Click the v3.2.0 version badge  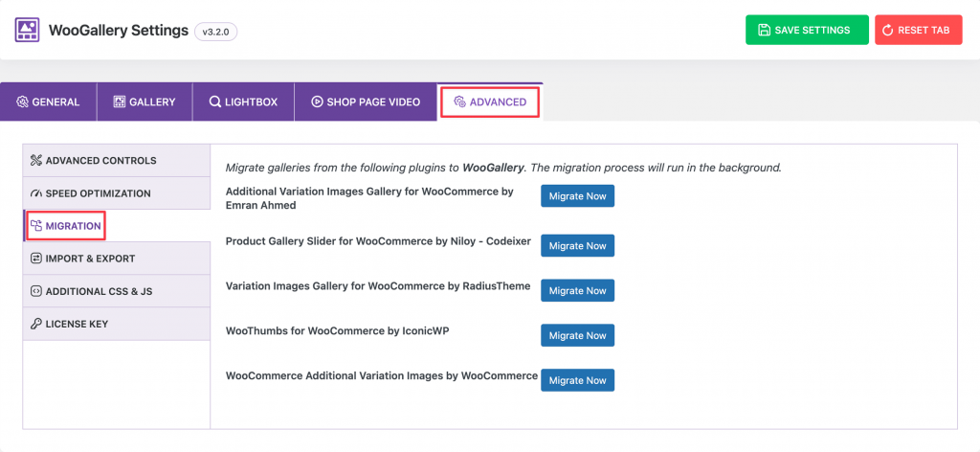tap(215, 32)
